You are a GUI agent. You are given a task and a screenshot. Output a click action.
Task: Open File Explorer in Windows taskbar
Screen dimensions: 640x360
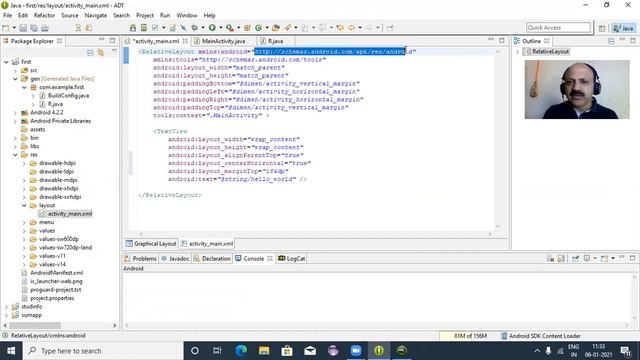tap(264, 351)
